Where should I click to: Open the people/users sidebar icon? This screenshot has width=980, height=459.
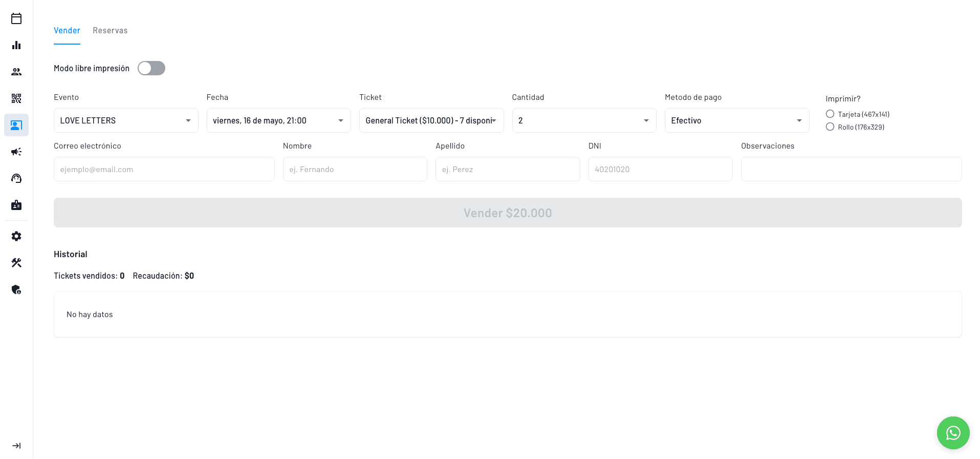16,72
